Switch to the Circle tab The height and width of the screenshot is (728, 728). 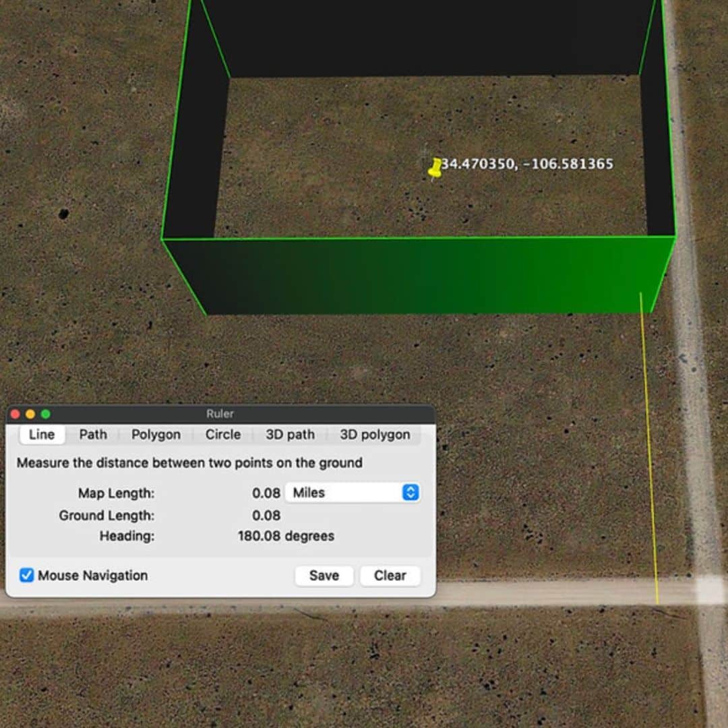[x=223, y=435]
